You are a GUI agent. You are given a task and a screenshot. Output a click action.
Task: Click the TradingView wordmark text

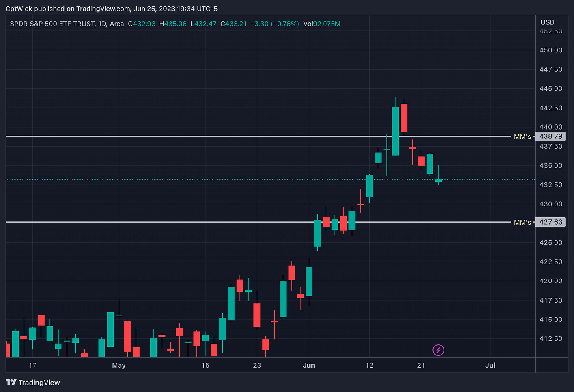point(39,383)
